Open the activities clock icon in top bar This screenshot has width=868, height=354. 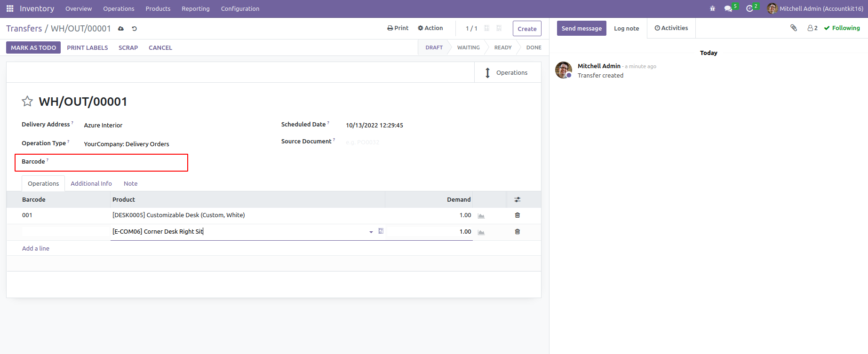749,8
